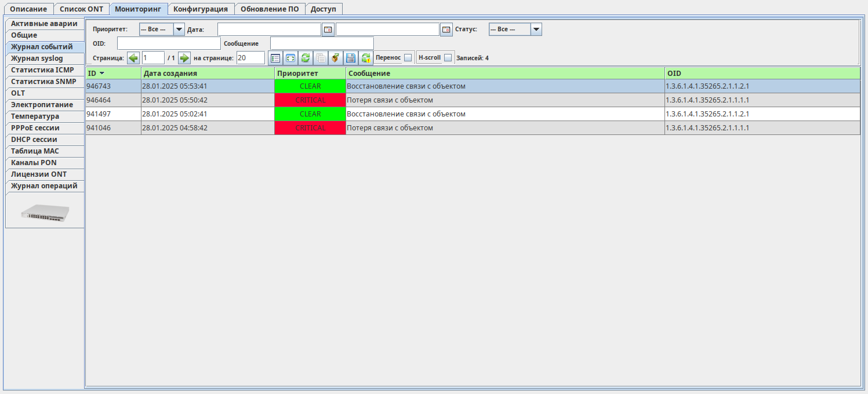The width and height of the screenshot is (868, 394).
Task: Click refresh icon with yellow warning badge
Action: coord(366,58)
